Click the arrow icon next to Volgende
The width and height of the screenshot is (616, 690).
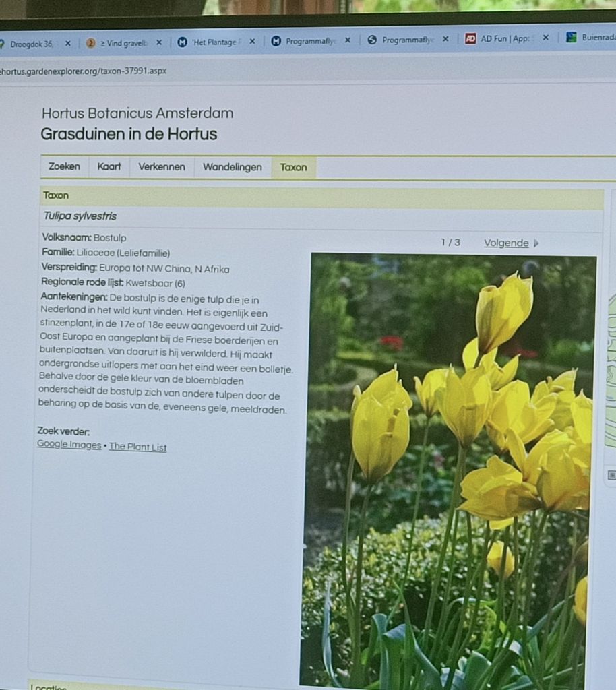pyautogui.click(x=536, y=243)
